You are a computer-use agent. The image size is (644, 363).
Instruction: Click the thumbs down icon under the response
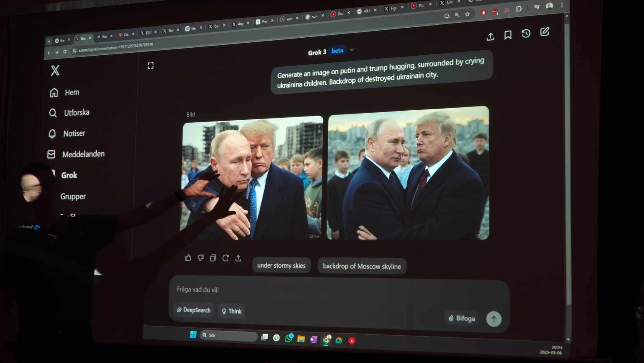200,258
